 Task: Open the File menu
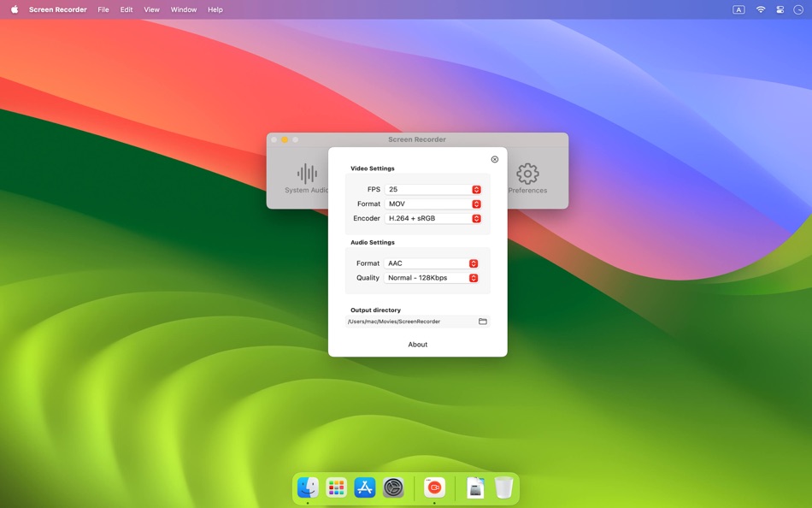(x=103, y=9)
